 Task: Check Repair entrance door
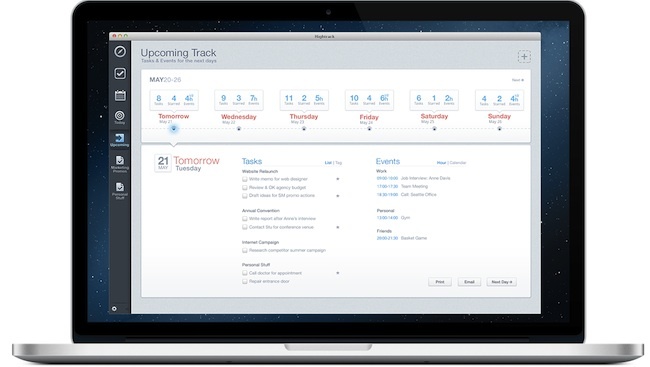pos(245,281)
